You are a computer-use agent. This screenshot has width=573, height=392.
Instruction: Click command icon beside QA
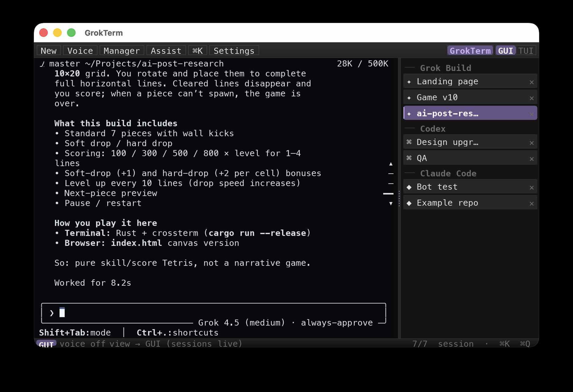tap(409, 158)
